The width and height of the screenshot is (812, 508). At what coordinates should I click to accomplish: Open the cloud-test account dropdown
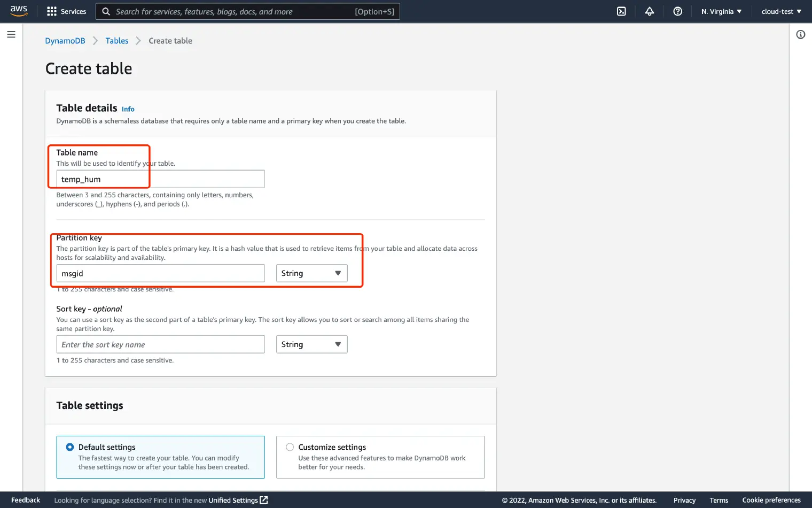[782, 11]
